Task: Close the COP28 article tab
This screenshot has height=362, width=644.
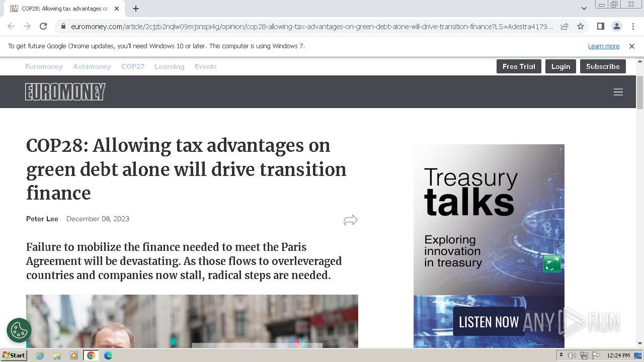Action: click(x=117, y=9)
